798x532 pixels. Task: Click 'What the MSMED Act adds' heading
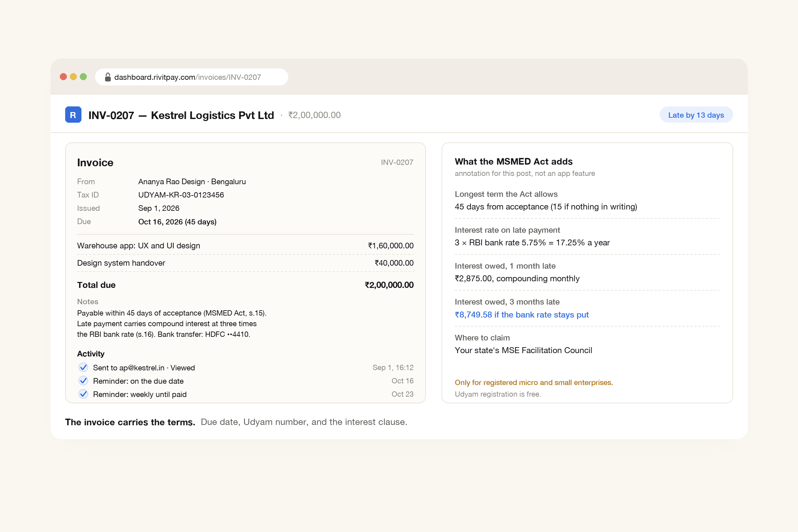pyautogui.click(x=513, y=162)
